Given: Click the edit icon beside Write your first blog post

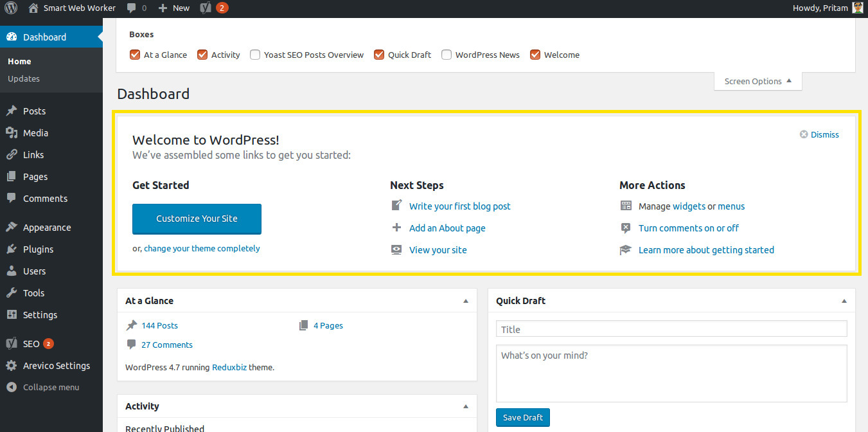Looking at the screenshot, I should coord(397,206).
